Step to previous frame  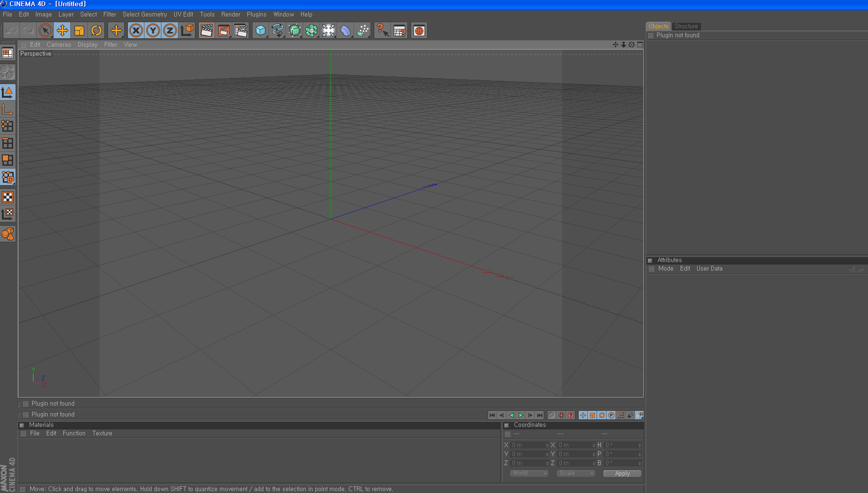click(502, 415)
